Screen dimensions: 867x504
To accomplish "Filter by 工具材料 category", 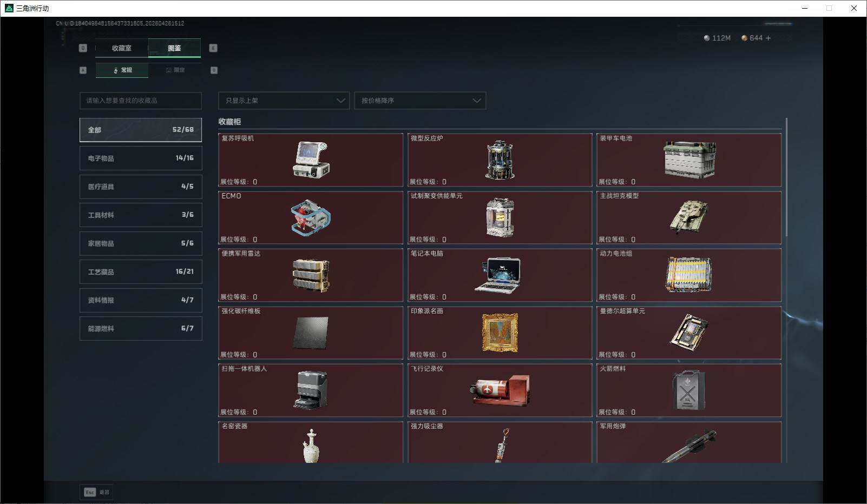I will 141,215.
